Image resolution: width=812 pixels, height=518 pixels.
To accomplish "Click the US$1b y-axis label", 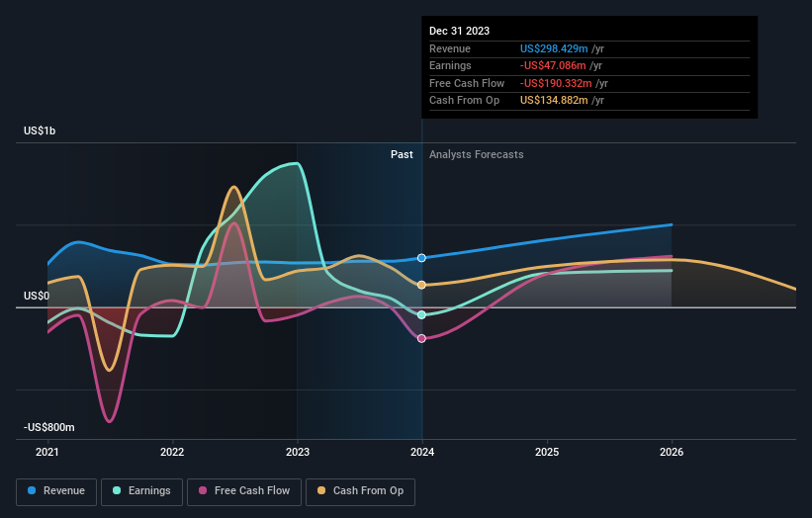I will coord(40,130).
